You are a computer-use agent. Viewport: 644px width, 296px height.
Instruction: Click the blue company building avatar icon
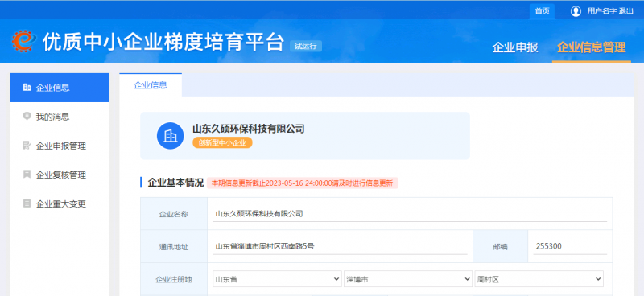170,136
